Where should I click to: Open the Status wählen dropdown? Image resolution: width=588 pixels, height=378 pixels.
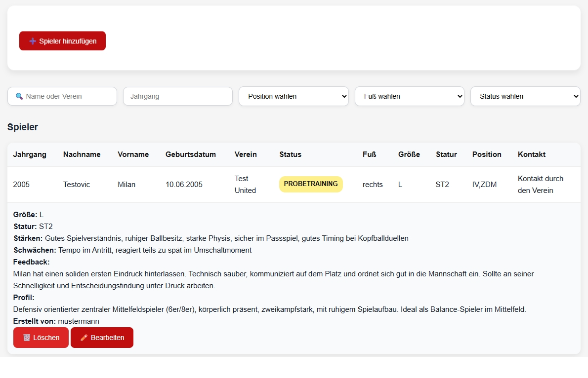click(525, 96)
